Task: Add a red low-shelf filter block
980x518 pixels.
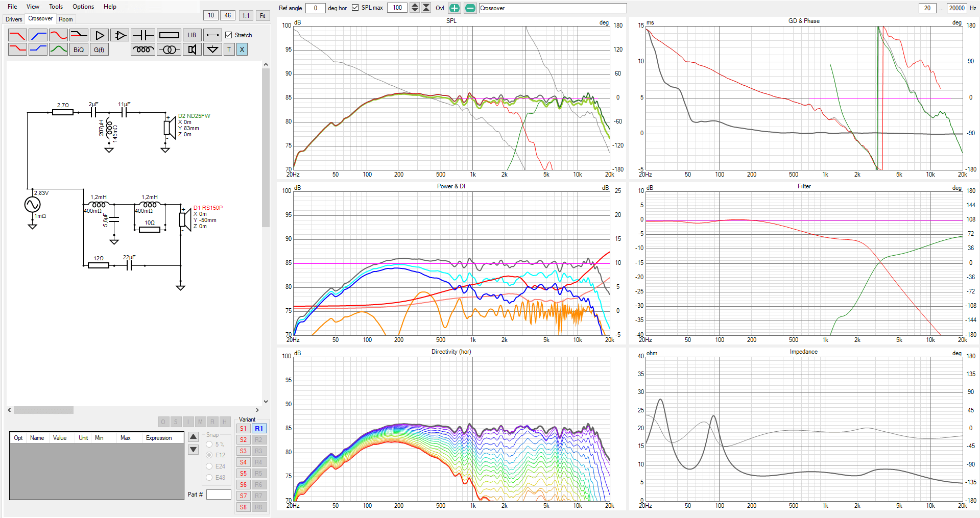Action: pos(17,50)
